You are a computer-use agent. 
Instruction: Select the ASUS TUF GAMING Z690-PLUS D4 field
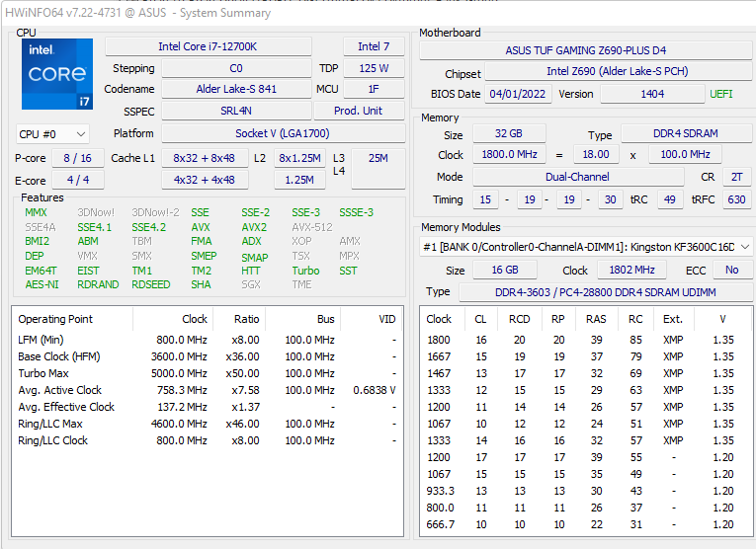coord(585,50)
